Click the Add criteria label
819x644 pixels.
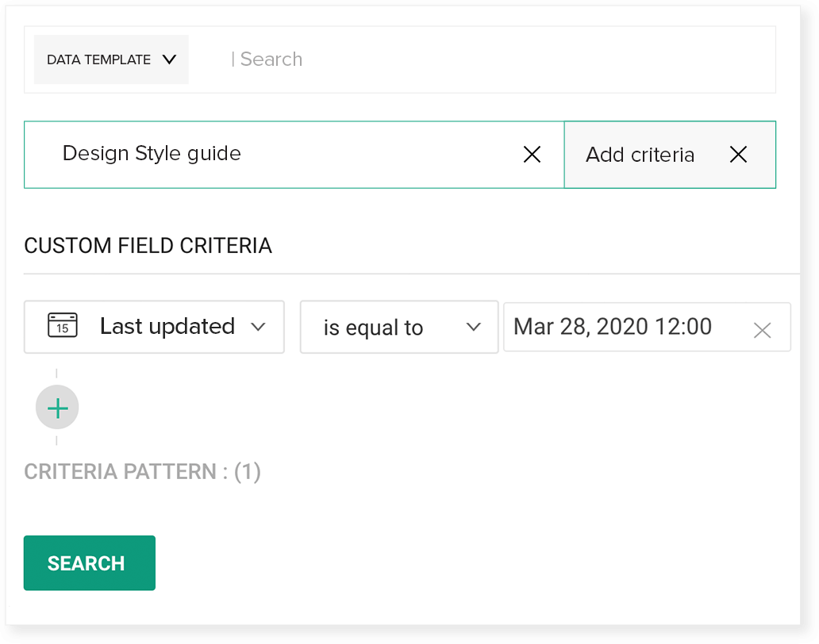point(640,155)
